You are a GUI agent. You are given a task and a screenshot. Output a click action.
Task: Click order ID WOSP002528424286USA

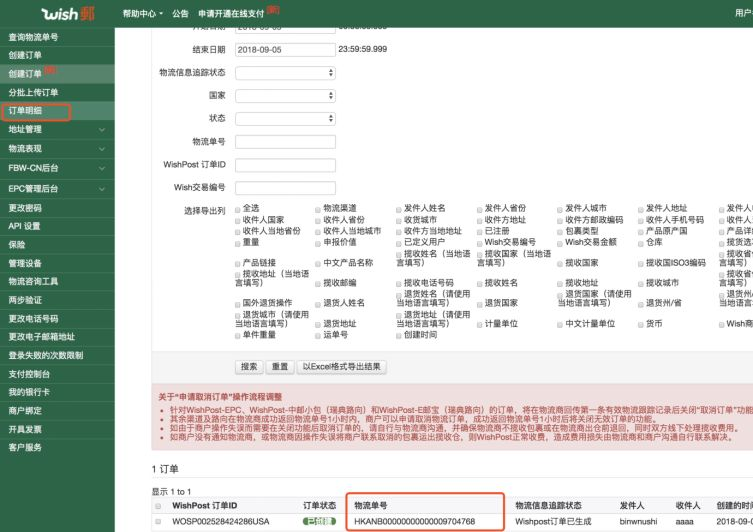220,521
